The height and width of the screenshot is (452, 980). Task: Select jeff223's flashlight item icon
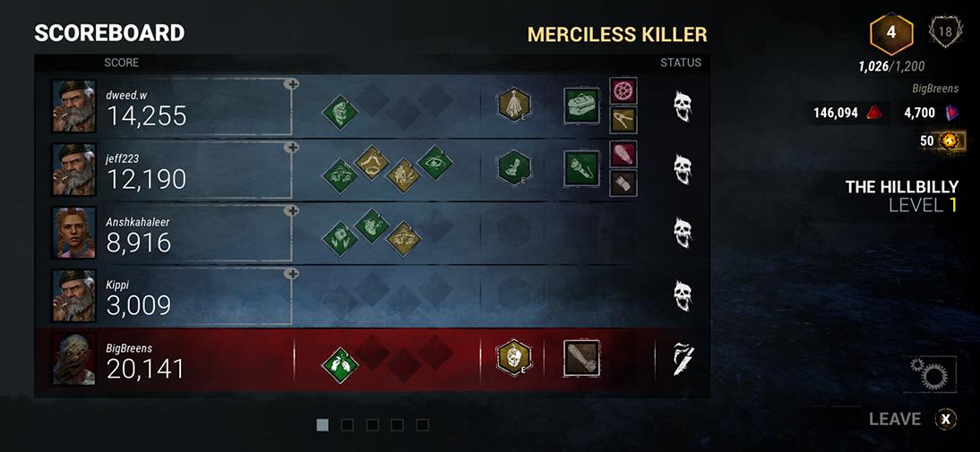click(x=581, y=168)
